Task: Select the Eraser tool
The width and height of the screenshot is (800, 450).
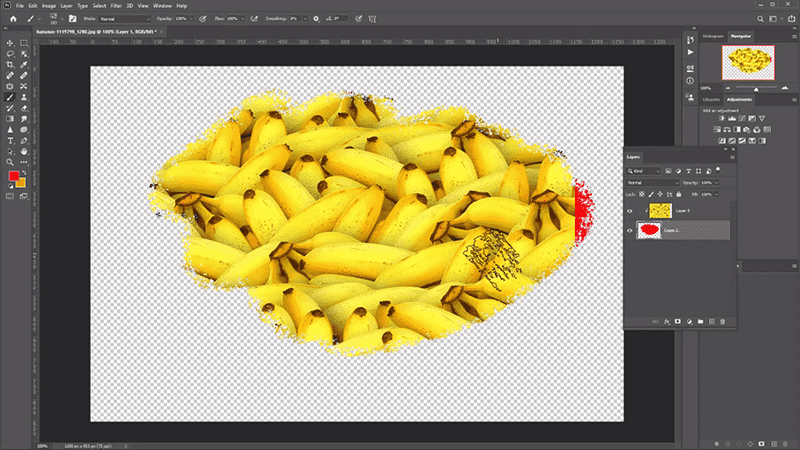Action: pyautogui.click(x=23, y=108)
